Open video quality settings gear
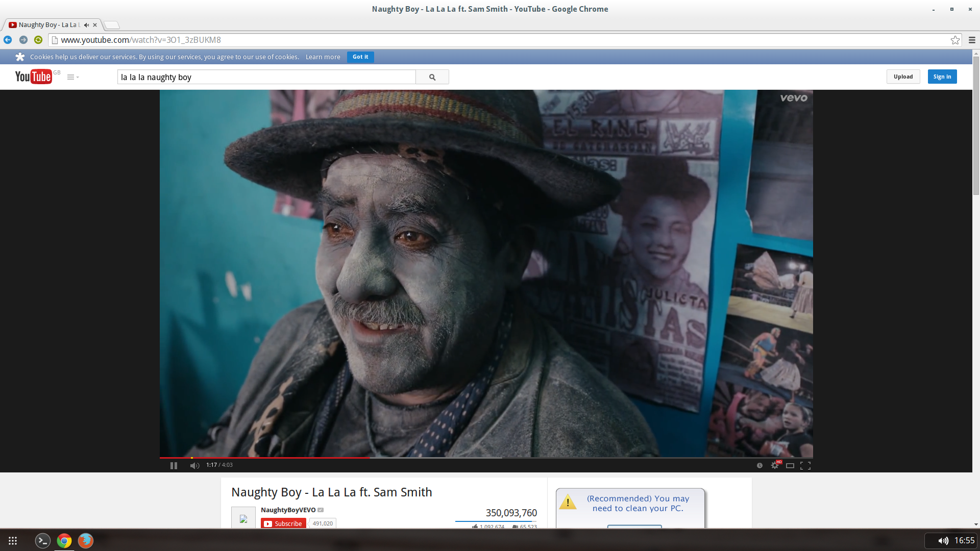The height and width of the screenshot is (551, 980). [775, 465]
